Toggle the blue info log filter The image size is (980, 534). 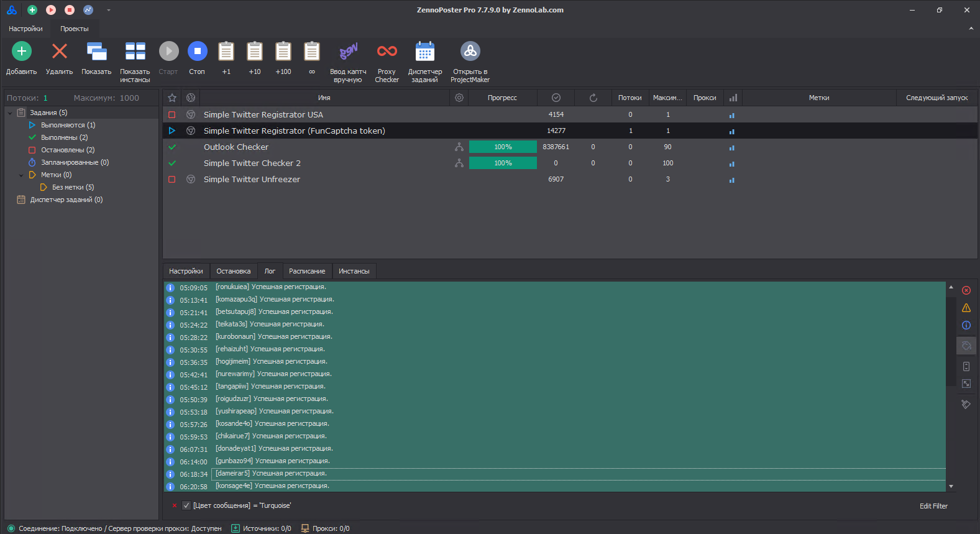pos(966,325)
